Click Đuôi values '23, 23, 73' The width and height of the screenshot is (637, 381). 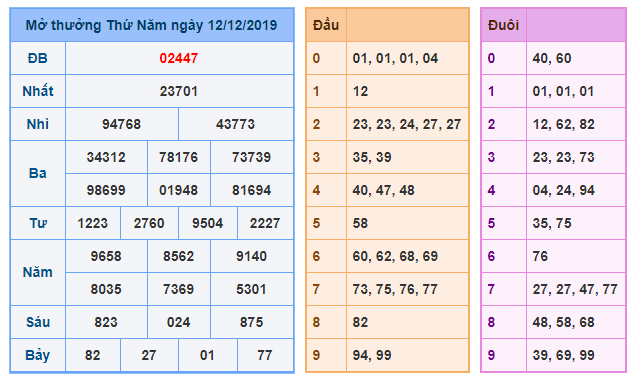[x=563, y=157]
